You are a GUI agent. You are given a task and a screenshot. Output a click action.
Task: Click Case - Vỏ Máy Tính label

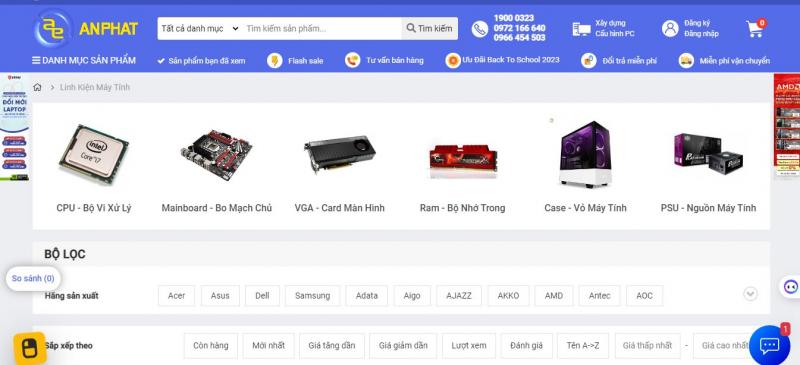click(585, 208)
